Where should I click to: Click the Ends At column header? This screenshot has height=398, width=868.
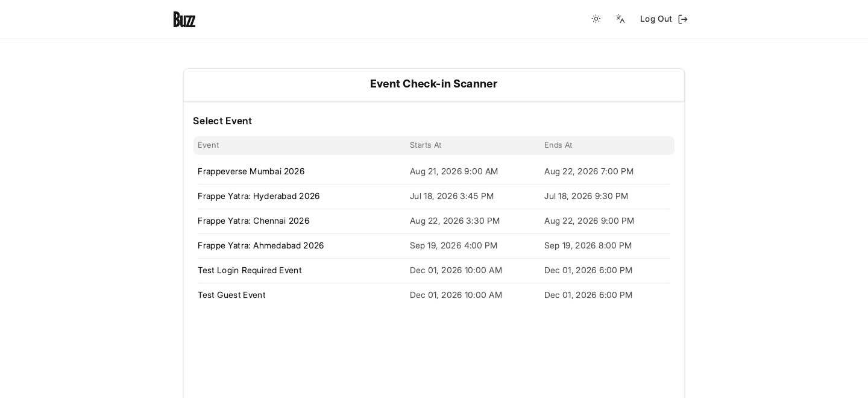click(558, 145)
